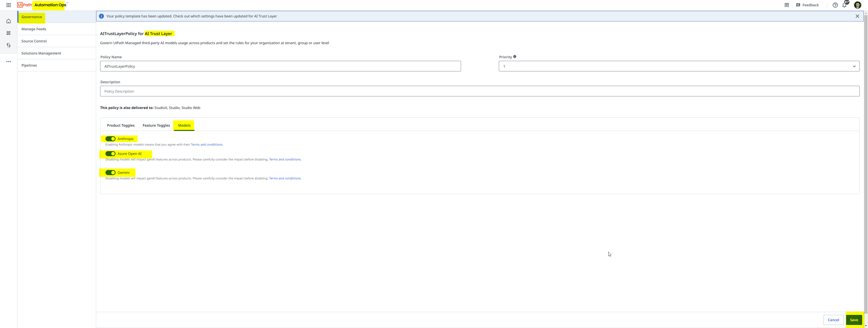Toggle the Gemini model switch
Viewport: 868px width, 328px height.
(x=110, y=173)
